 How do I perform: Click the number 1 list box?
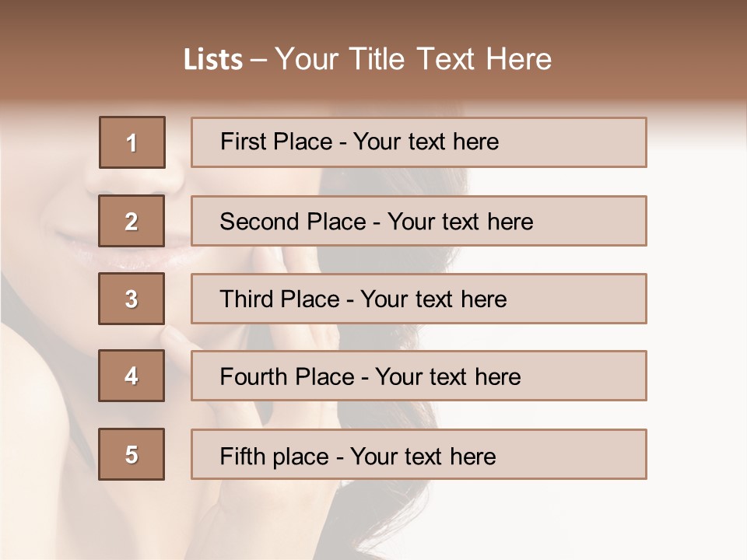tap(132, 142)
